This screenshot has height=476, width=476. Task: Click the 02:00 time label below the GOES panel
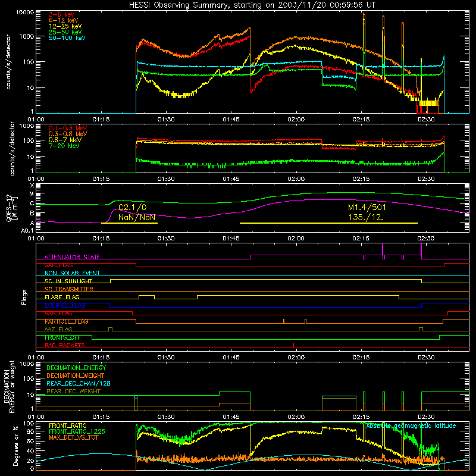296,239
